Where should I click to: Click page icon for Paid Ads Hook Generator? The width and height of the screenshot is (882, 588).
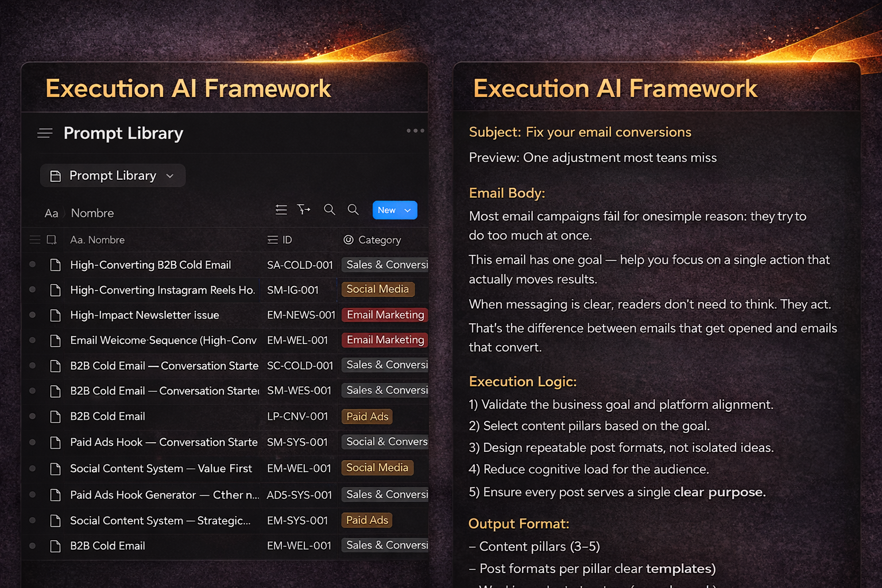click(55, 494)
